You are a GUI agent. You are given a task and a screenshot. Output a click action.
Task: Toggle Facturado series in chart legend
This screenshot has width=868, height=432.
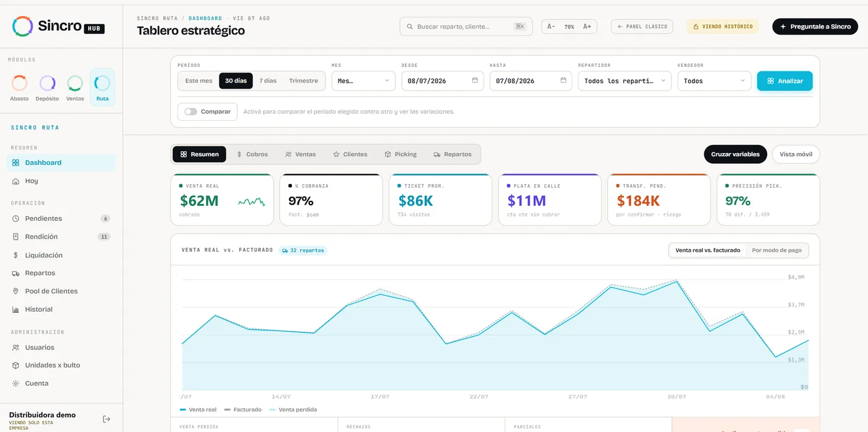click(242, 410)
